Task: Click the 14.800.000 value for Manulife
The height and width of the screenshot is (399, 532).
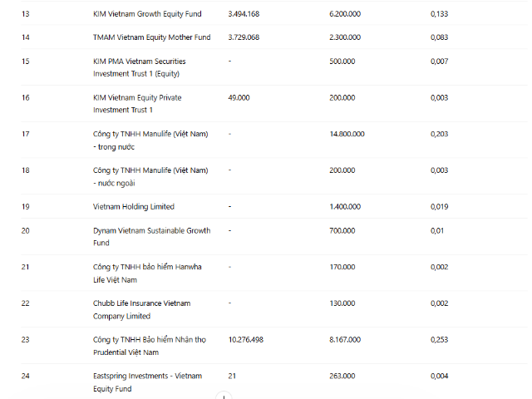Action: coord(347,134)
